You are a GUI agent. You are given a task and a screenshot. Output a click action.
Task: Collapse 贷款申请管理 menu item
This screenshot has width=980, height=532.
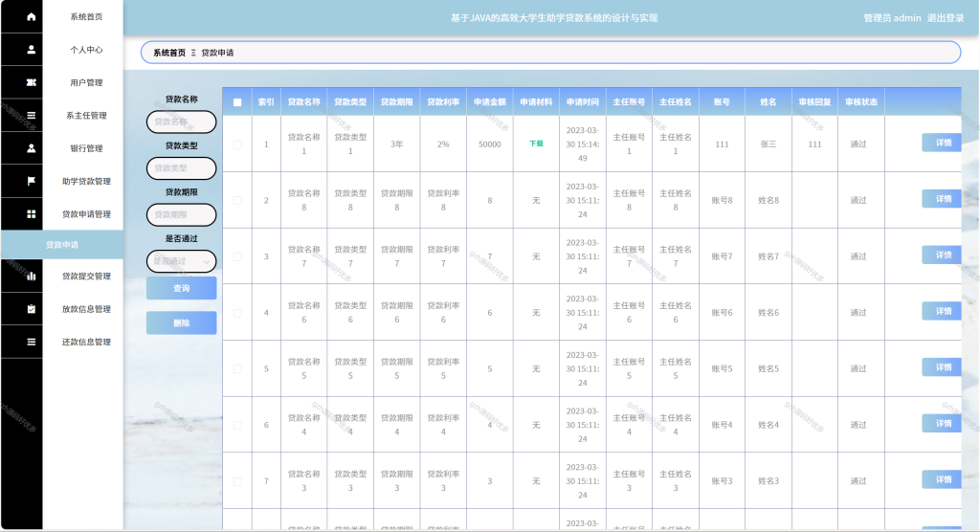(86, 213)
